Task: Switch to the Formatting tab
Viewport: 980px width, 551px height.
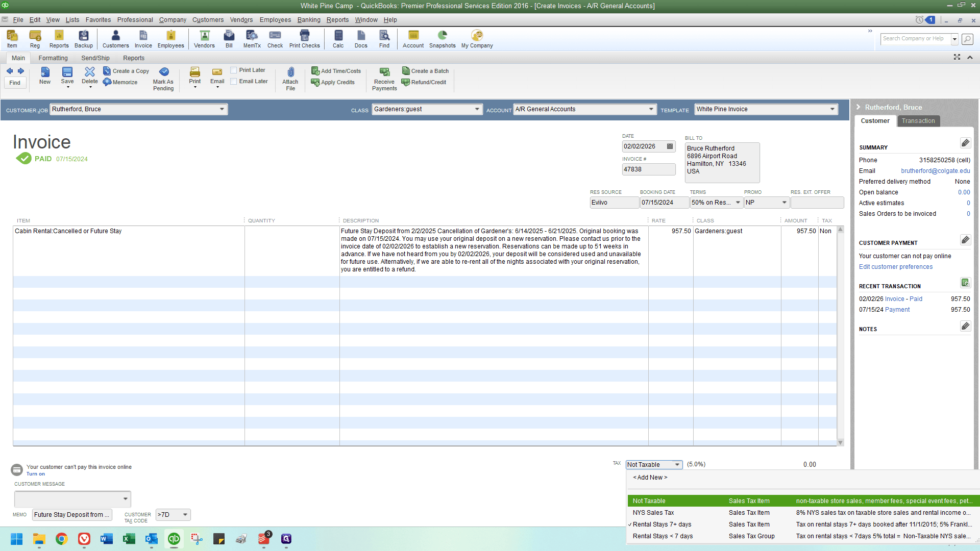Action: coord(53,58)
